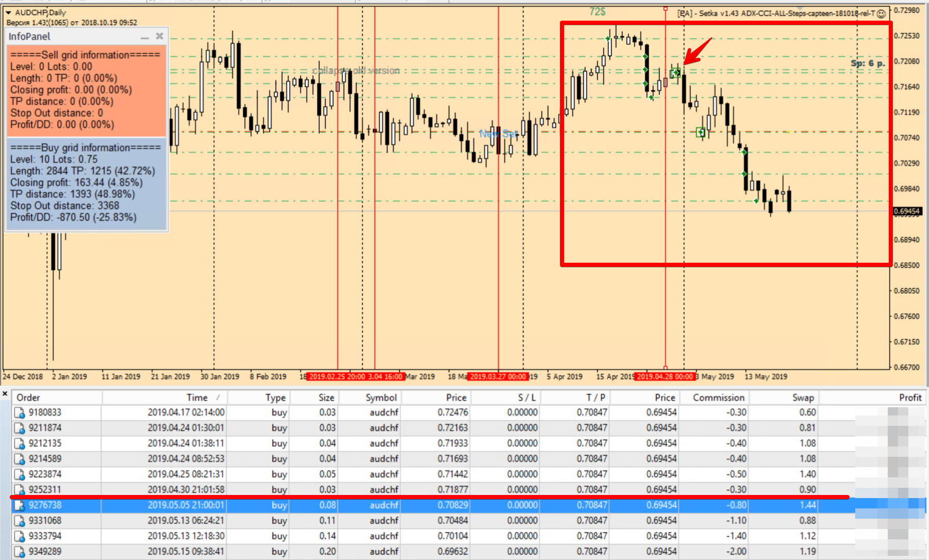Sort orders by the Order column header

tap(57, 397)
